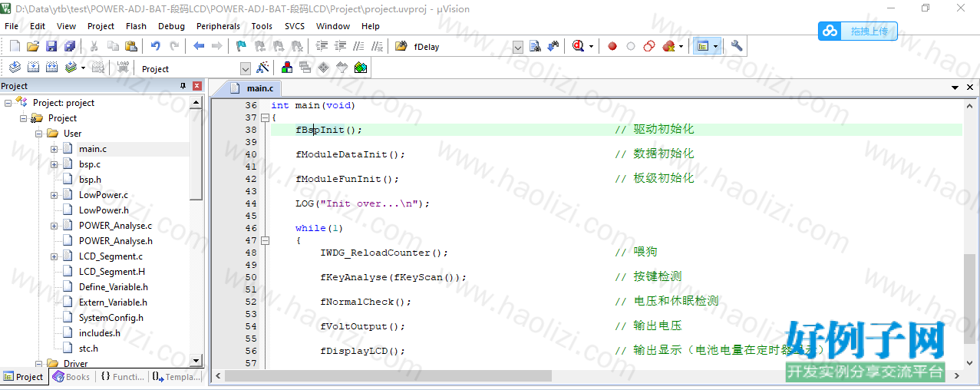The height and width of the screenshot is (390, 980).
Task: Indent selection toolbar icon
Action: click(322, 46)
